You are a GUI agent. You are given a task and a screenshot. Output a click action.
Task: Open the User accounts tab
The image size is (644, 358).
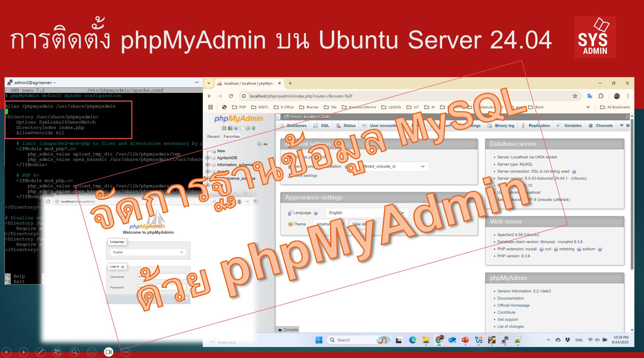384,125
